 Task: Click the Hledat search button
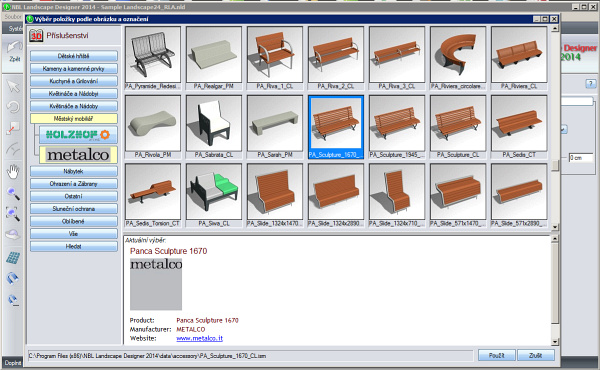click(x=73, y=246)
